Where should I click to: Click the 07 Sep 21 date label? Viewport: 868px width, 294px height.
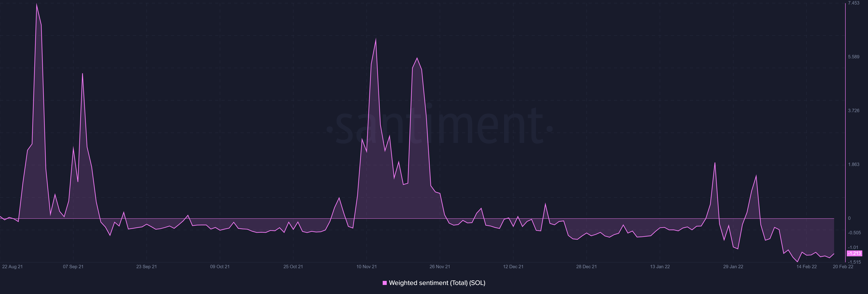[x=73, y=267]
